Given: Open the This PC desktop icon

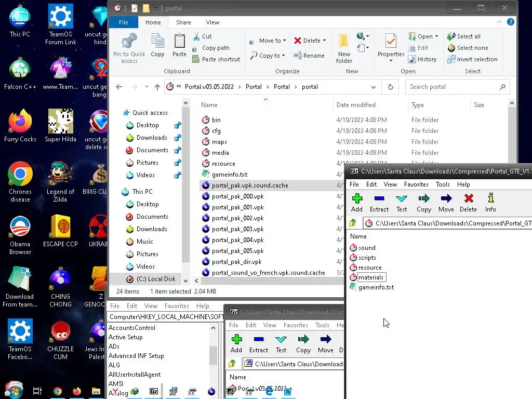Looking at the screenshot, I should pos(20,21).
